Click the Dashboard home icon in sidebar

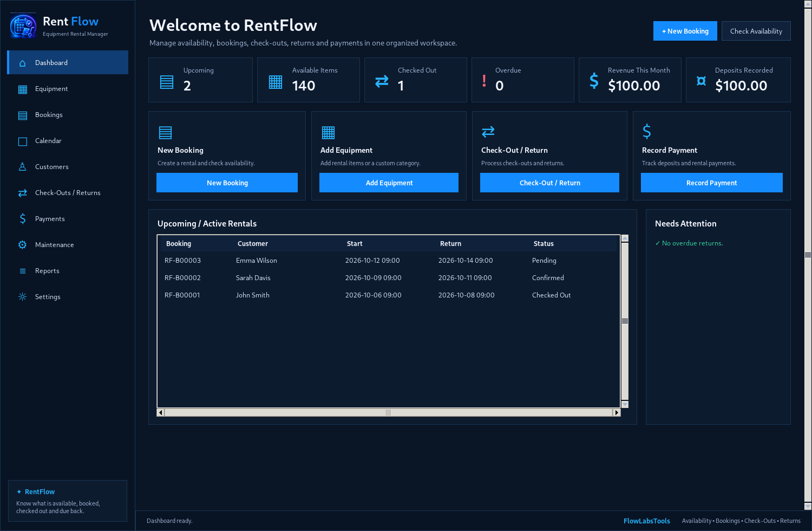click(22, 63)
